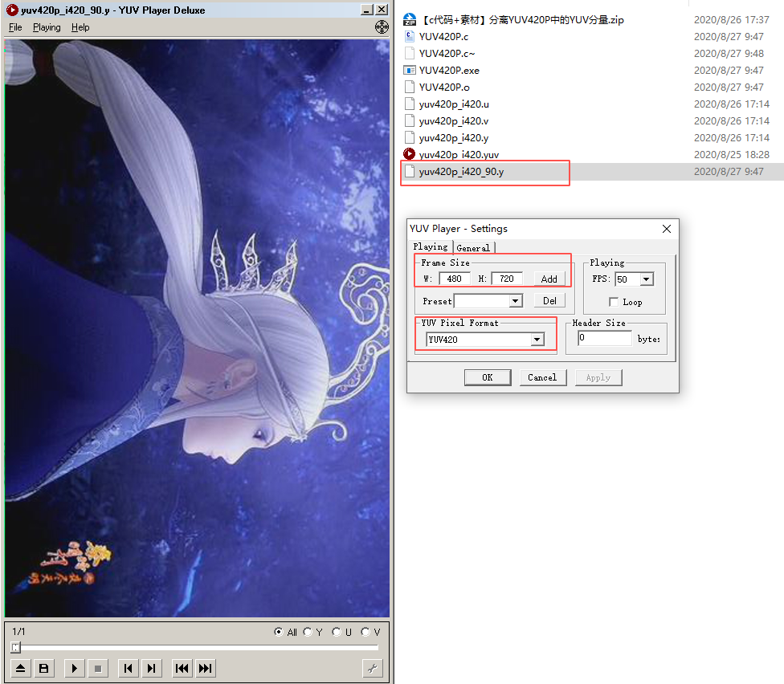Image resolution: width=784 pixels, height=684 pixels.
Task: Click the icon next to yuv420p_i420.y
Action: point(410,137)
